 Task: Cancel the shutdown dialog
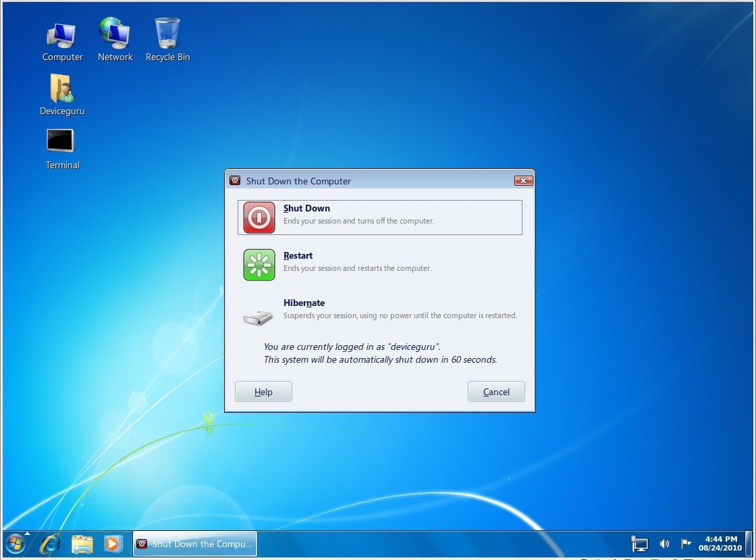[496, 392]
